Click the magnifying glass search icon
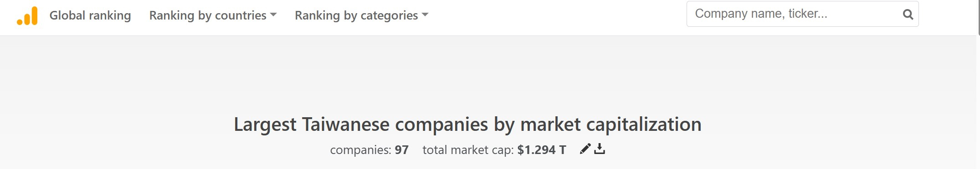Image resolution: width=980 pixels, height=169 pixels. click(x=908, y=15)
